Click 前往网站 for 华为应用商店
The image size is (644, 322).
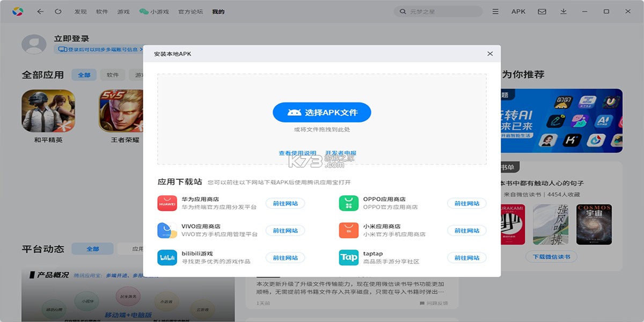(286, 203)
